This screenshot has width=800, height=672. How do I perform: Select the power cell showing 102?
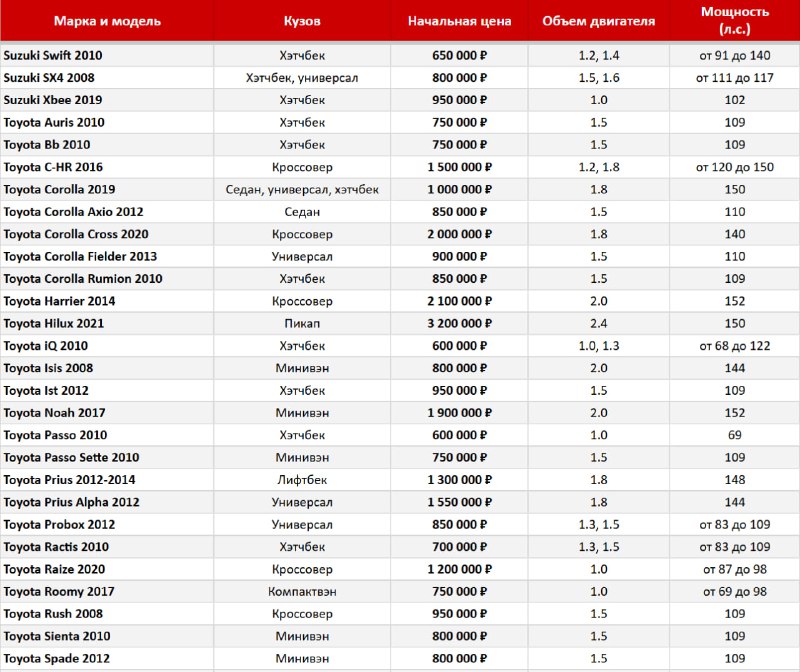(x=735, y=100)
